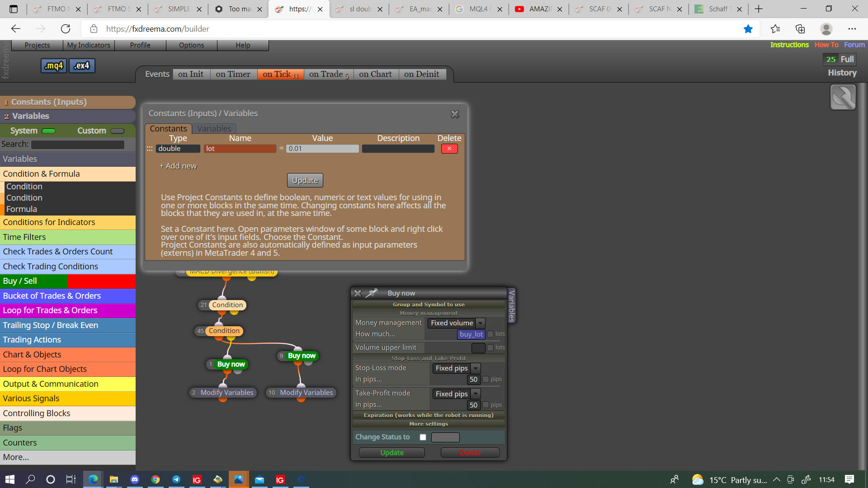
Task: Open the Take-Profit mode dropdown
Action: [456, 394]
